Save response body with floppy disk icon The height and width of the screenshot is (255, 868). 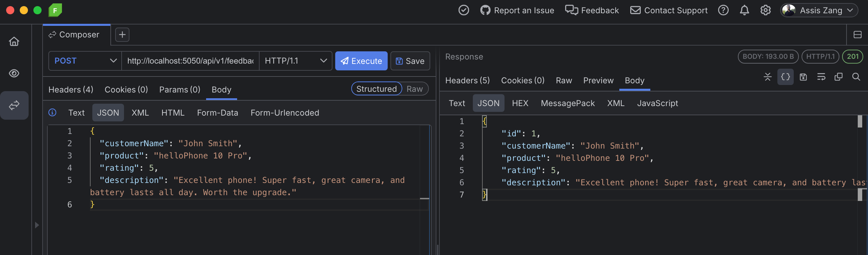pyautogui.click(x=803, y=77)
